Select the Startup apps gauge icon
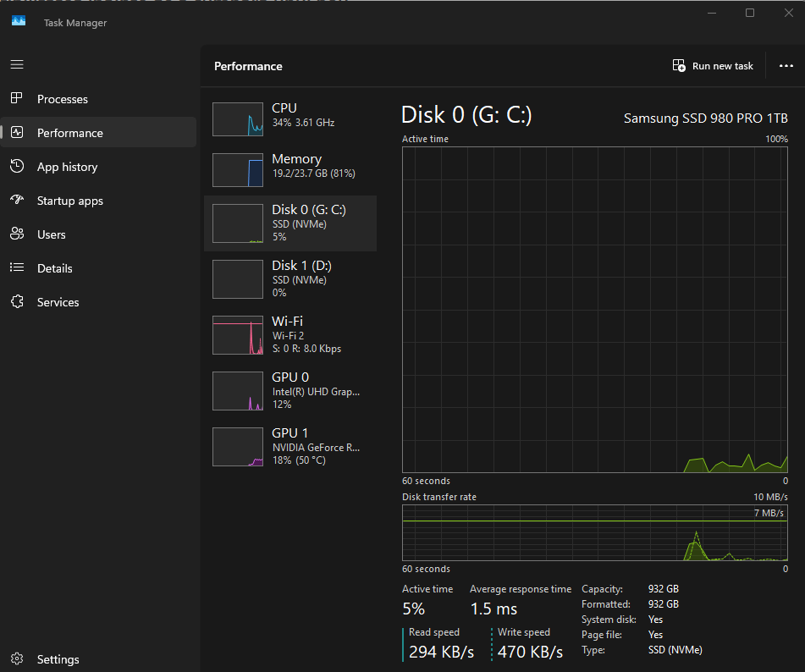This screenshot has width=805, height=672. click(x=17, y=201)
